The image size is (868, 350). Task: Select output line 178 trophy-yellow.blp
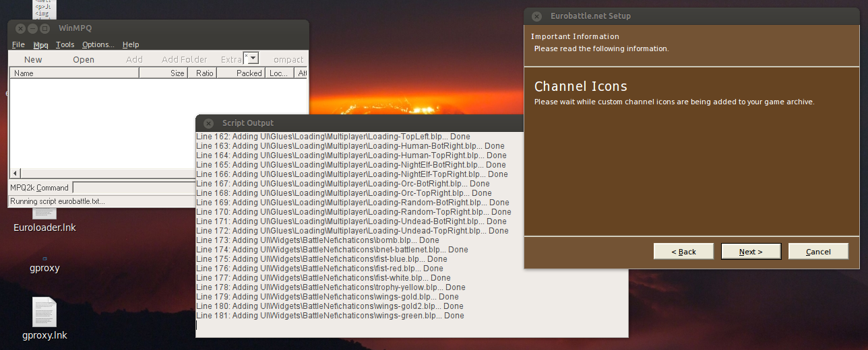click(331, 287)
